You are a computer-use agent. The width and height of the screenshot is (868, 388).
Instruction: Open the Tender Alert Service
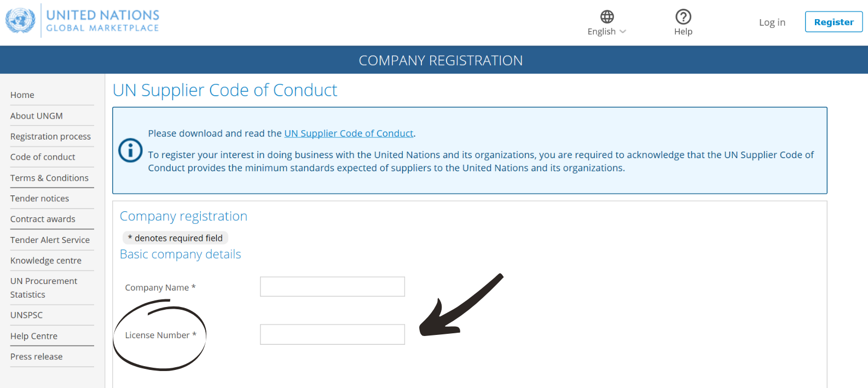pos(50,240)
